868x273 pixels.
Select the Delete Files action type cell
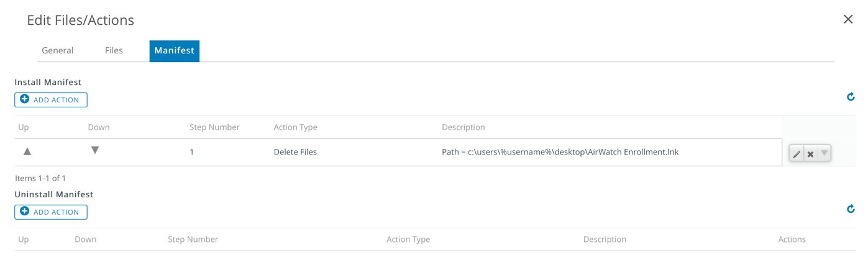point(295,152)
